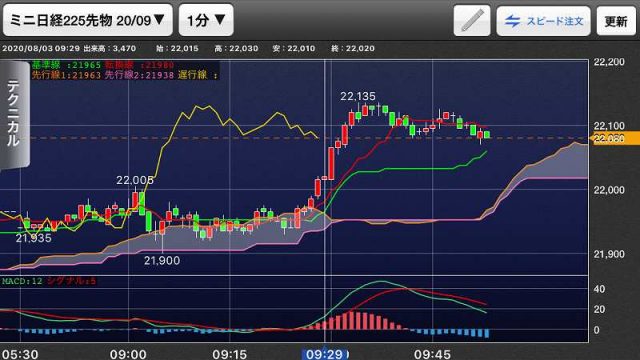Tap the 22,200 price axis label

(609, 62)
